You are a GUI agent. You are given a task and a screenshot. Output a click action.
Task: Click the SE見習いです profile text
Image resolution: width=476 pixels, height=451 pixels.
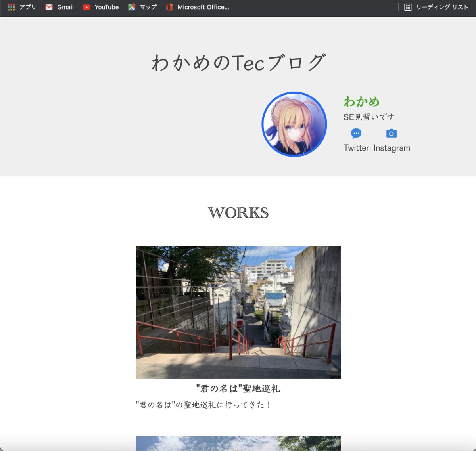(x=369, y=117)
